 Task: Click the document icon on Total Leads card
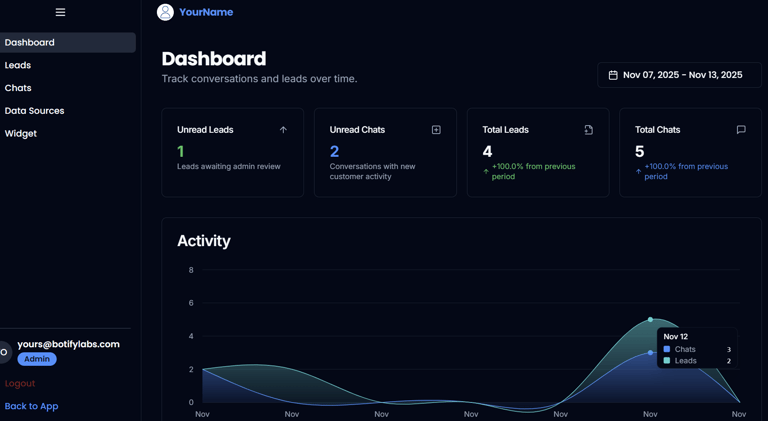point(589,130)
